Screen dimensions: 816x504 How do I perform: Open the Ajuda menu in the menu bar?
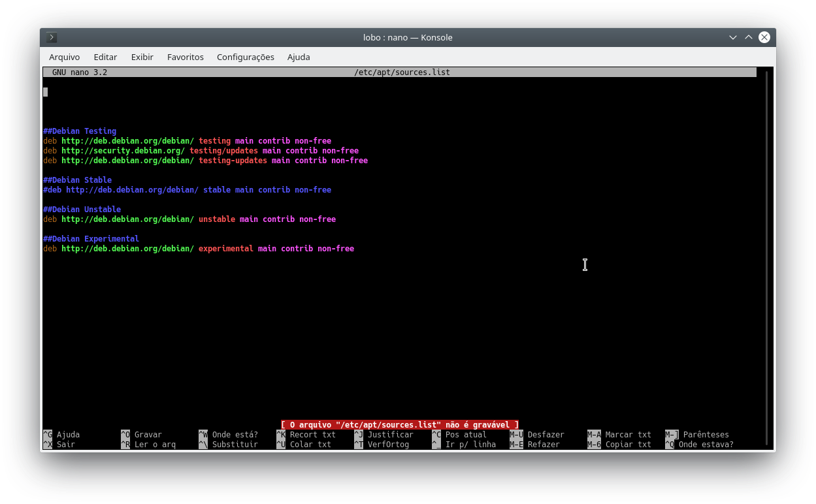click(x=299, y=57)
